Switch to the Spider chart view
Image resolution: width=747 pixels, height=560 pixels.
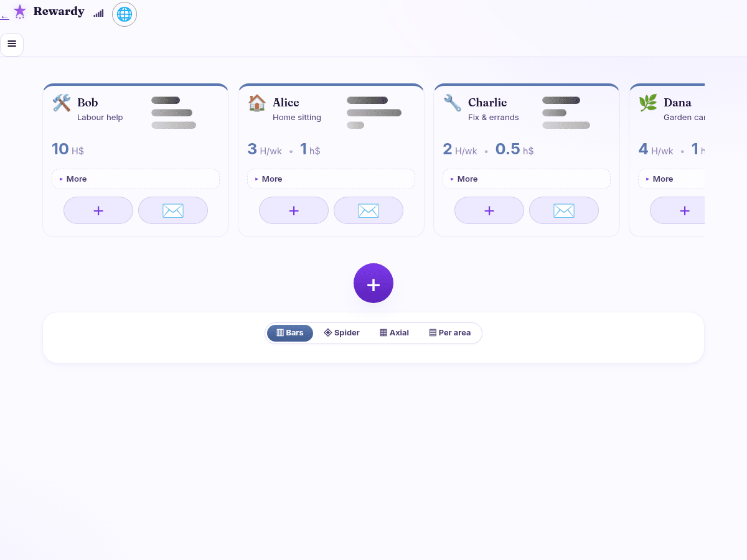pos(342,333)
